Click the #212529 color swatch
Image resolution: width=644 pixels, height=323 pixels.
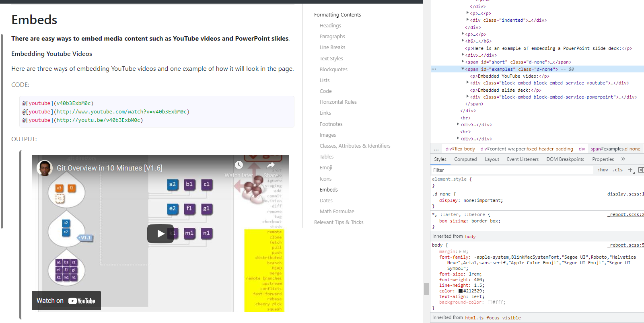click(461, 291)
